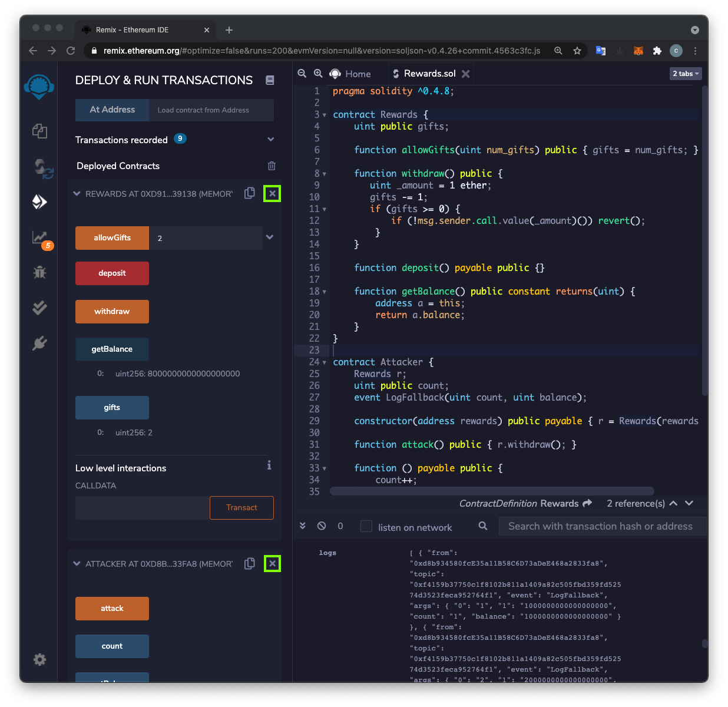Open the 2 tabs dropdown
The height and width of the screenshot is (707, 728).
pos(686,74)
